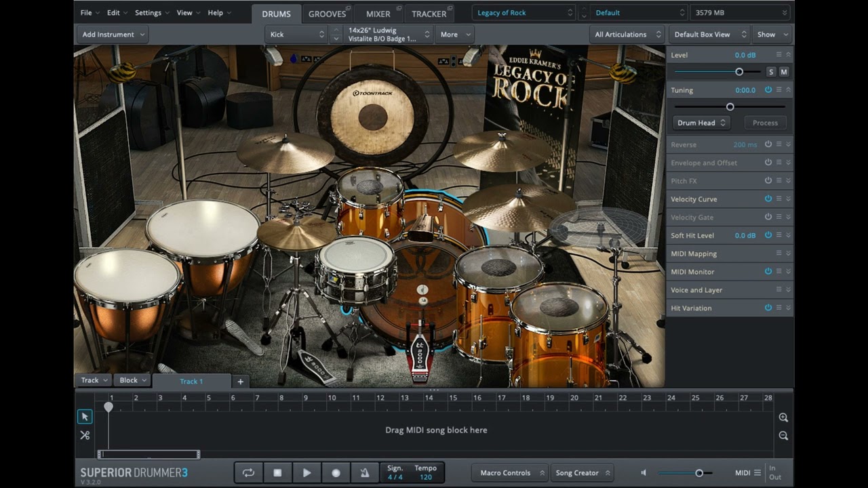Open the Default preset dropdown
This screenshot has width=868, height=488.
pos(639,13)
